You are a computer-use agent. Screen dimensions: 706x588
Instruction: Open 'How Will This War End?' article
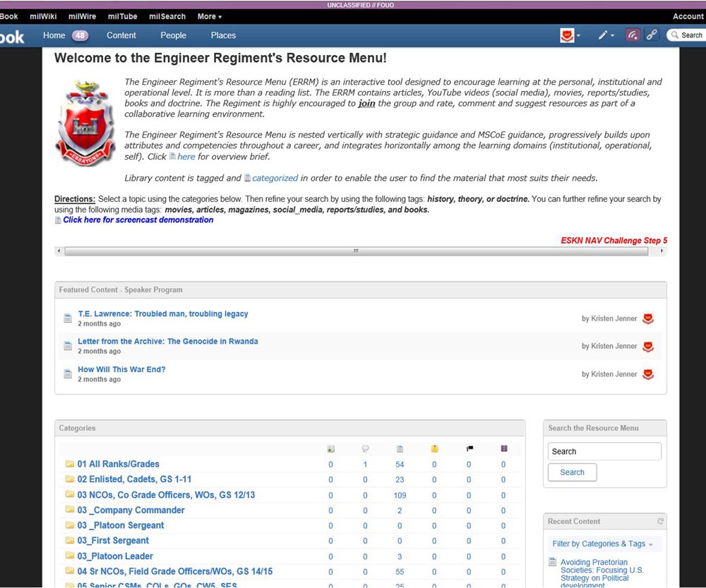click(121, 369)
